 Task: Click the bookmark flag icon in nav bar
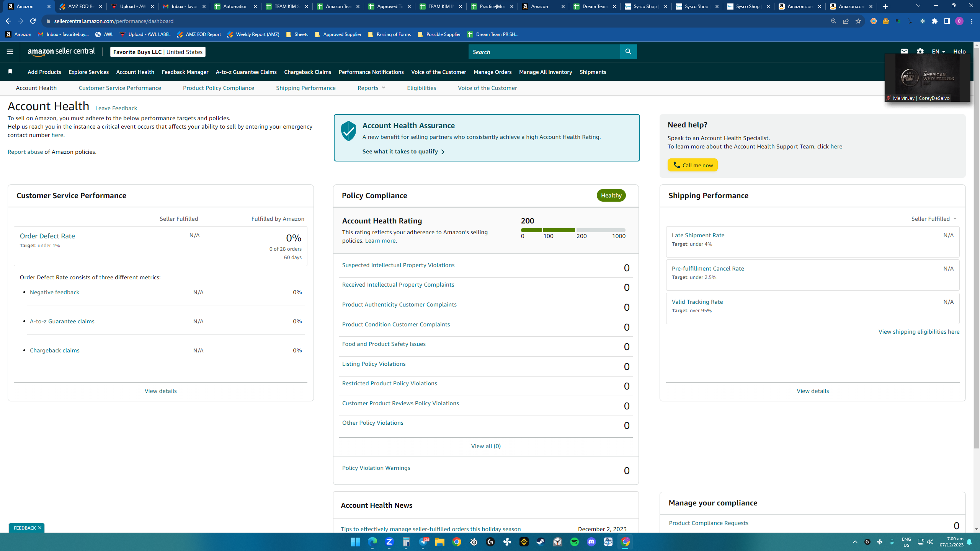(10, 72)
